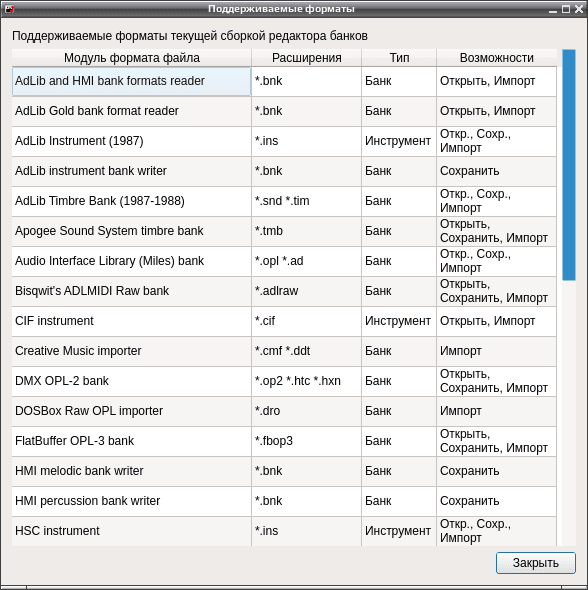Click the capabilities cell of the FlatBuffer OPL-3 bank row

[x=497, y=441]
